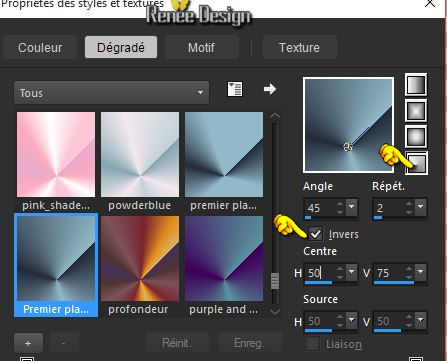
Task: Select the sunburst gradient style icon
Action: point(416,137)
